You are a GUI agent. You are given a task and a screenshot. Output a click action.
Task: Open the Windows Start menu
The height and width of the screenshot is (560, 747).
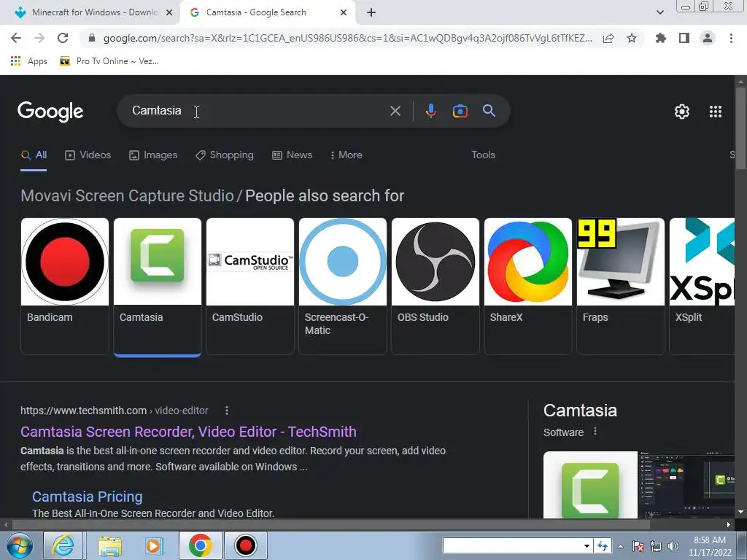(20, 545)
